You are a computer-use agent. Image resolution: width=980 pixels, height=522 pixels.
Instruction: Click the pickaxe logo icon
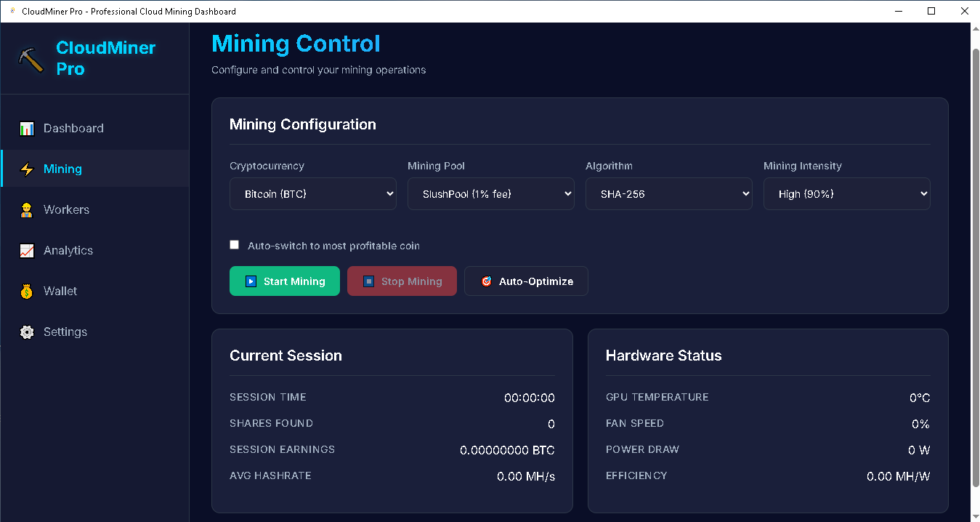[31, 60]
